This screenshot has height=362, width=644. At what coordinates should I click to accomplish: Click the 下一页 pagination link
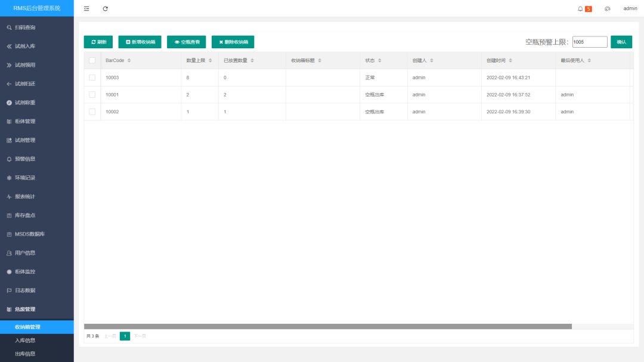[140, 336]
